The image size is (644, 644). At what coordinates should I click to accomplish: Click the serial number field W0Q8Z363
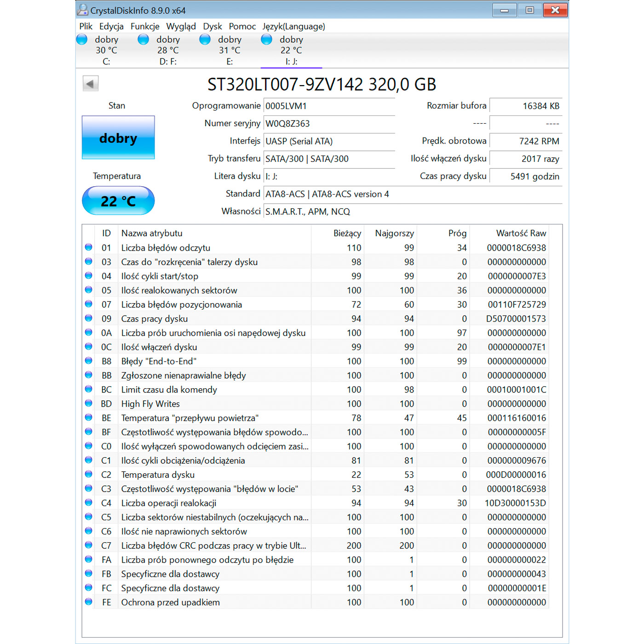(x=329, y=123)
